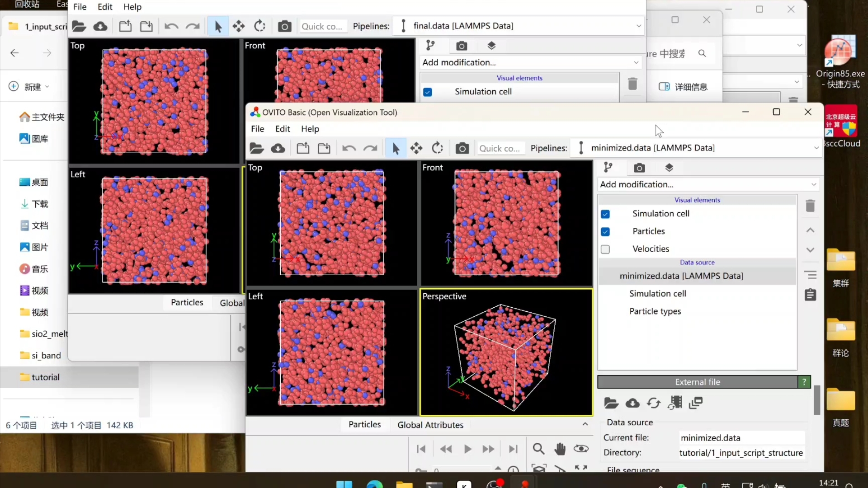Click the Render active viewport camera icon
This screenshot has width=868, height=488.
point(462,148)
